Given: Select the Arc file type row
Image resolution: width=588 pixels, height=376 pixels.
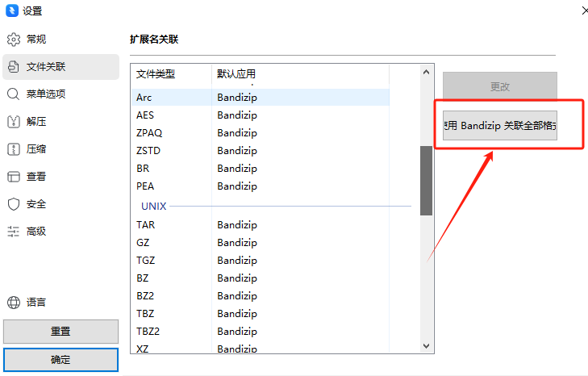Looking at the screenshot, I should pyautogui.click(x=261, y=97).
